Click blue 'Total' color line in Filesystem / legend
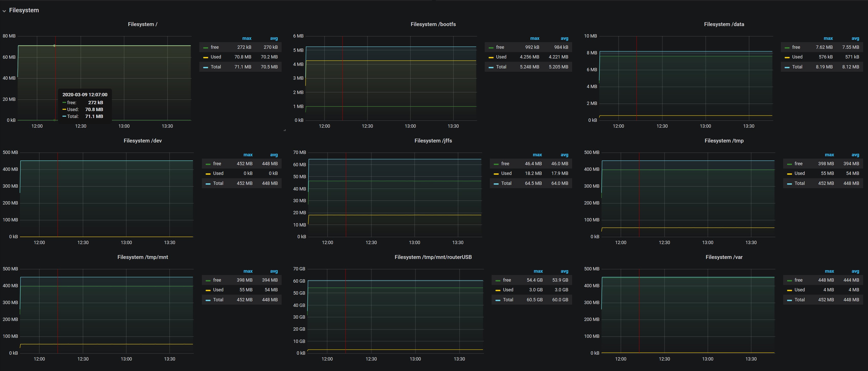This screenshot has width=868, height=371. (x=205, y=67)
